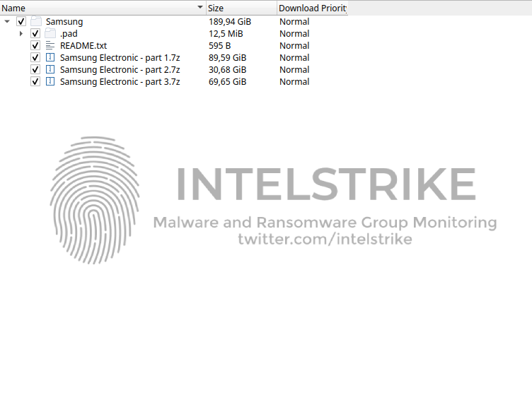Change Normal priority for part 1.7z

pos(294,58)
